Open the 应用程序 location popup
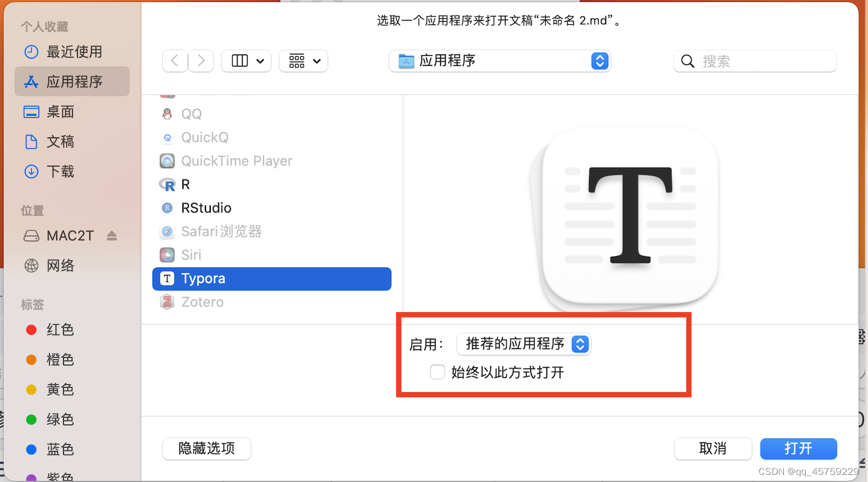 tap(500, 61)
